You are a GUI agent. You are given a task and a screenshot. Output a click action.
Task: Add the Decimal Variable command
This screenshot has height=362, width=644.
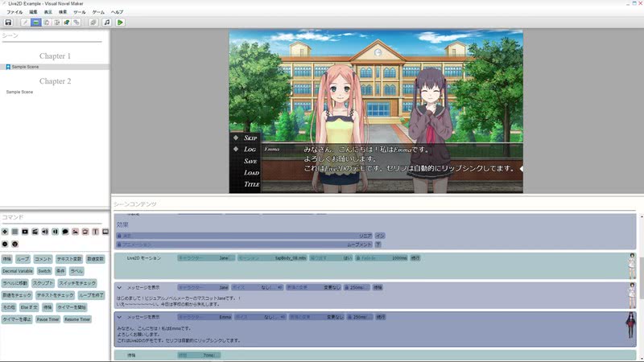pyautogui.click(x=17, y=271)
